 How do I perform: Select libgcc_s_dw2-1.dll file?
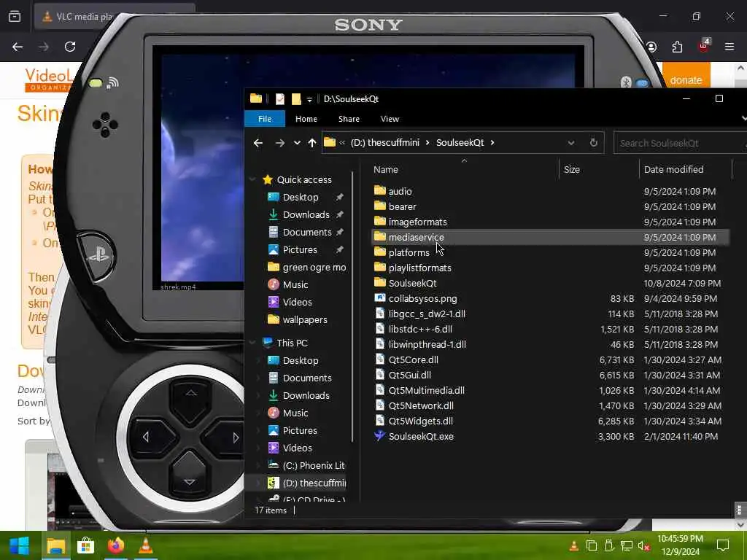(x=427, y=314)
